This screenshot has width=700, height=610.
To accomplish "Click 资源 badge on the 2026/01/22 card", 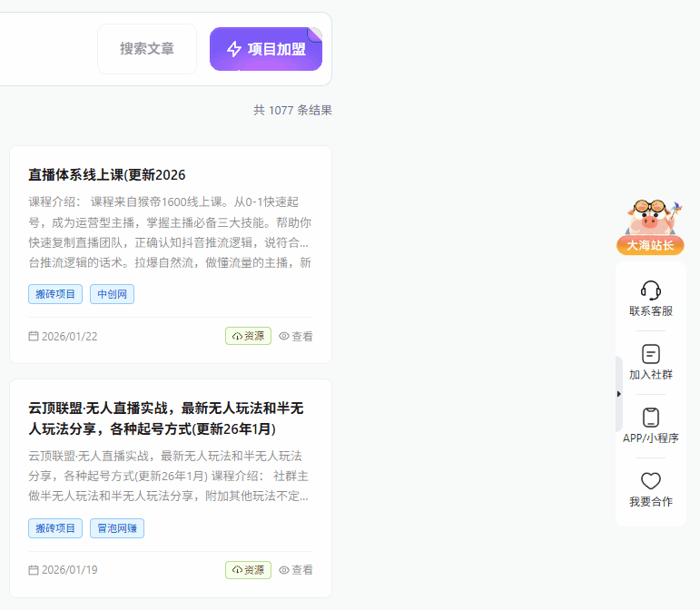I will point(248,336).
